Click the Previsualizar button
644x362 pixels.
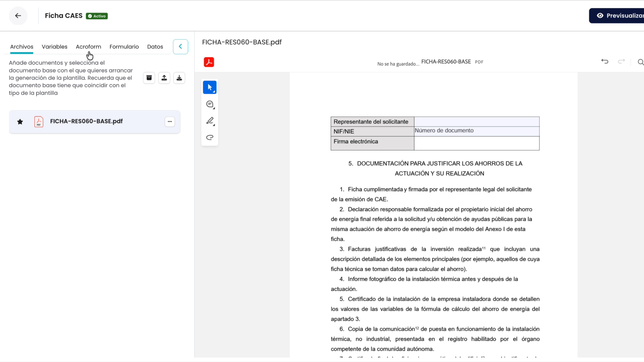pos(616,16)
